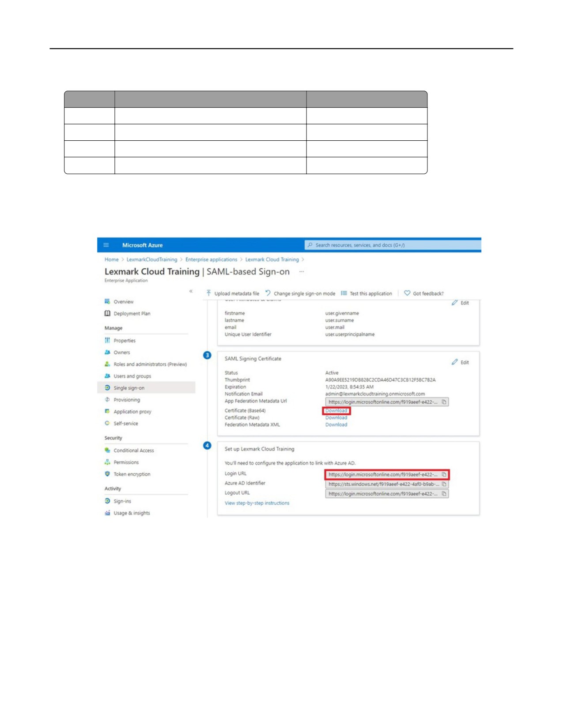The image size is (563, 728).
Task: Click Upload metadata file in toolbar
Action: pyautogui.click(x=233, y=293)
